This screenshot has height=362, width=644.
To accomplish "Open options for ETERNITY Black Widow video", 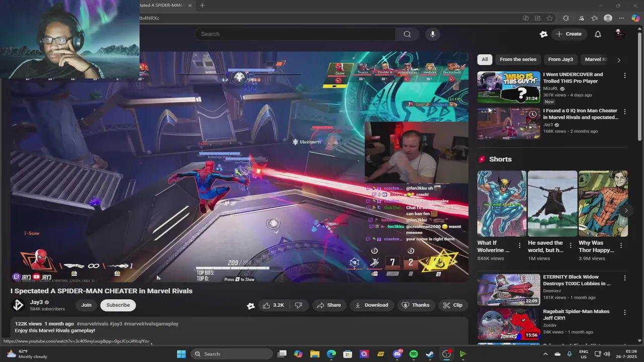I will [625, 278].
